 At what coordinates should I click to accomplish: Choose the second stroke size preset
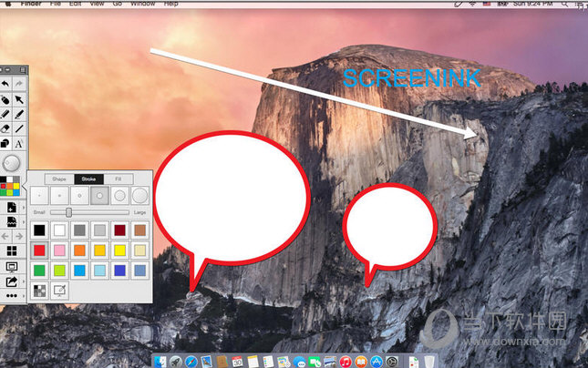coord(59,195)
